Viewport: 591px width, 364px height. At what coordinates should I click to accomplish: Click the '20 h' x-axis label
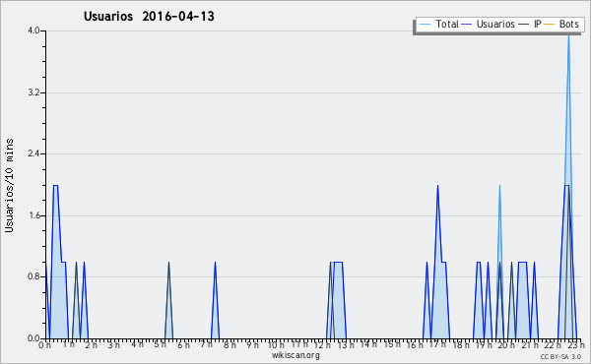pyautogui.click(x=507, y=345)
